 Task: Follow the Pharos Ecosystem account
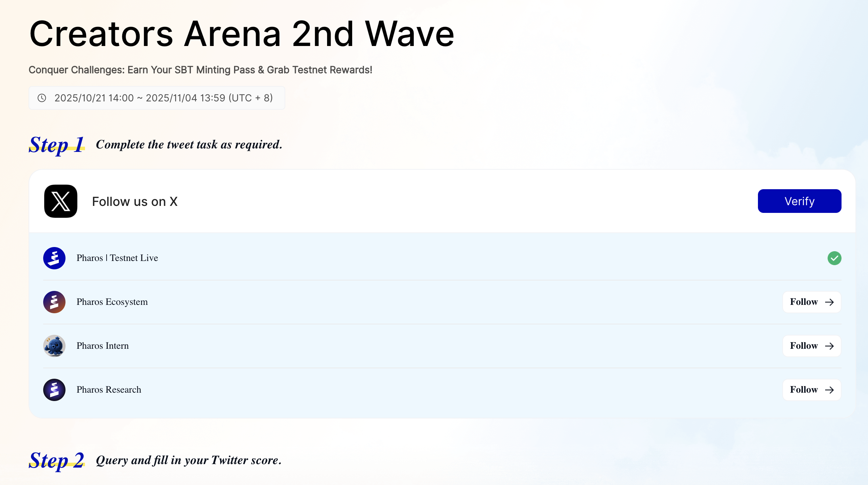pyautogui.click(x=811, y=302)
